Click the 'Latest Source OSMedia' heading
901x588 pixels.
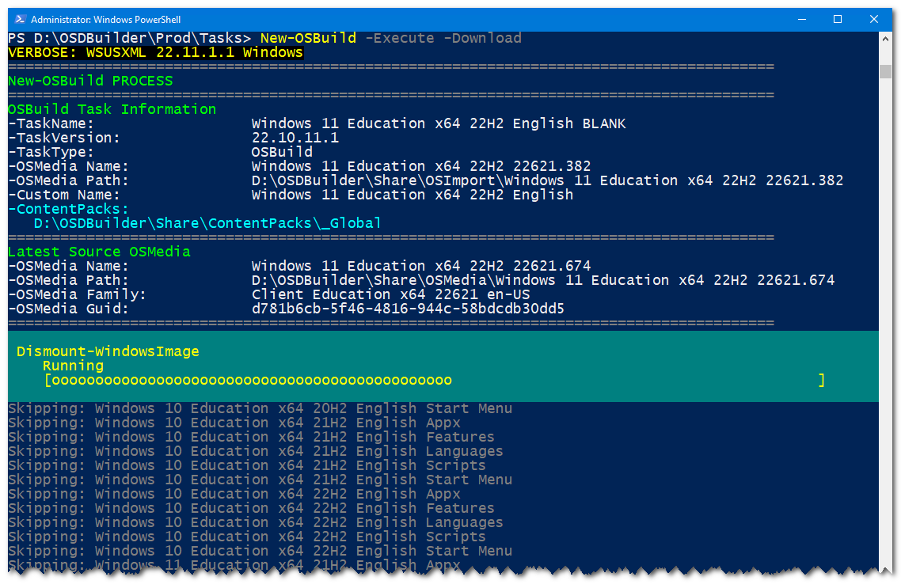99,252
